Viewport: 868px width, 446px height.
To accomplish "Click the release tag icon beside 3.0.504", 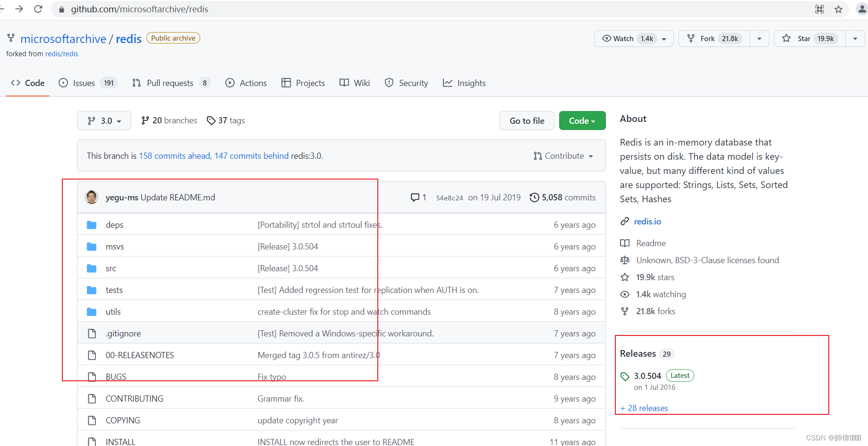I will click(x=625, y=376).
